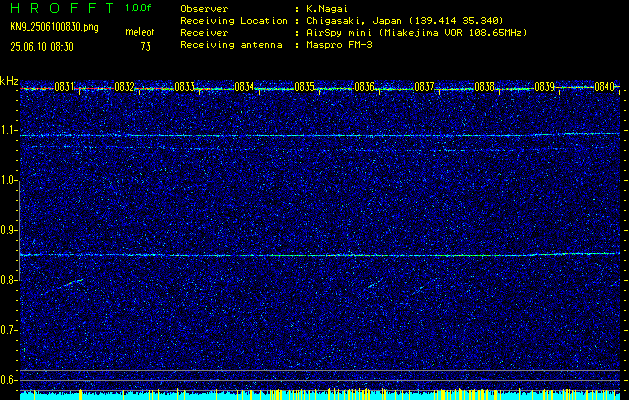Click the kHz unit label
Screen dimensions: 629x400
(x=9, y=81)
